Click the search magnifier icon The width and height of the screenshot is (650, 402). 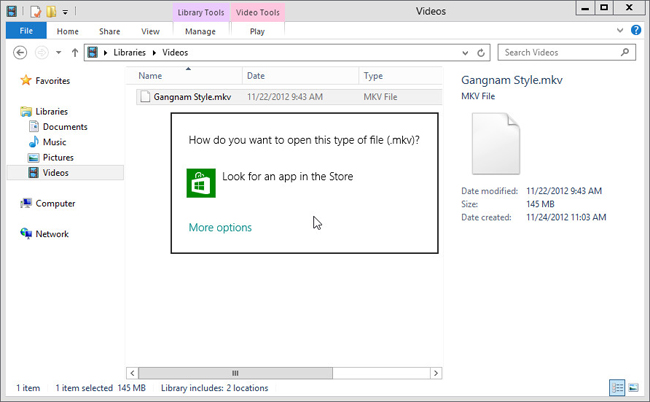pos(625,52)
